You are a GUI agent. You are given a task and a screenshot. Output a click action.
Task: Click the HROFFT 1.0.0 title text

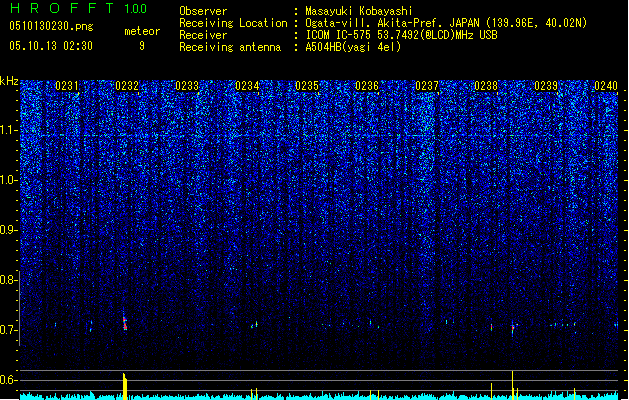pyautogui.click(x=79, y=8)
